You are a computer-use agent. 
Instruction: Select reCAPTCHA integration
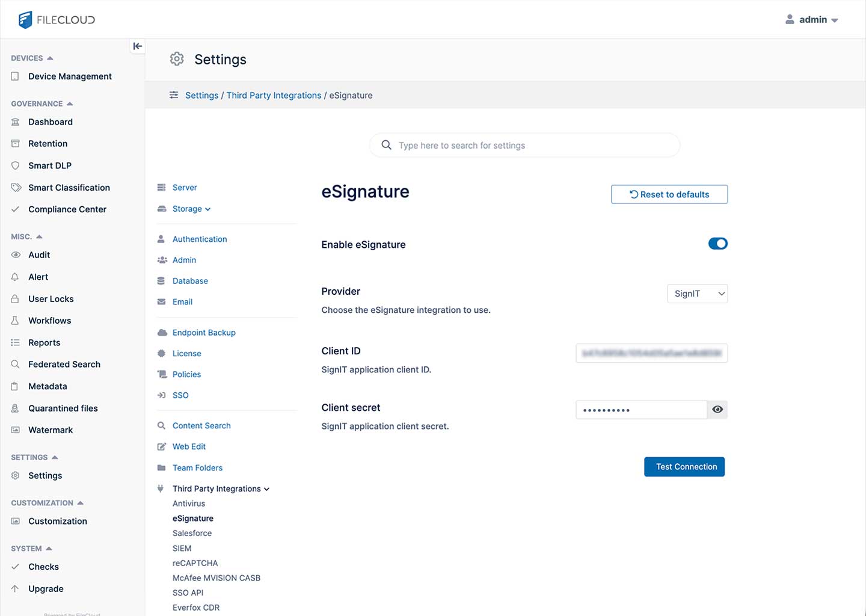pyautogui.click(x=195, y=563)
